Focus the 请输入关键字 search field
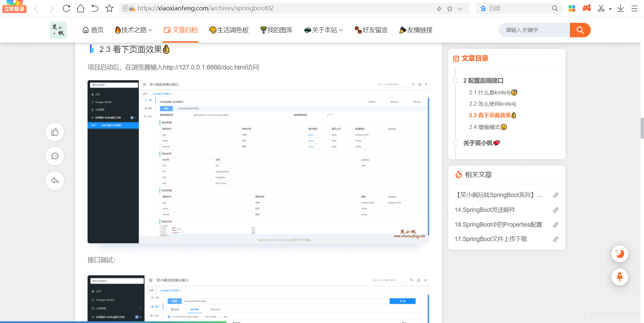 coord(534,30)
